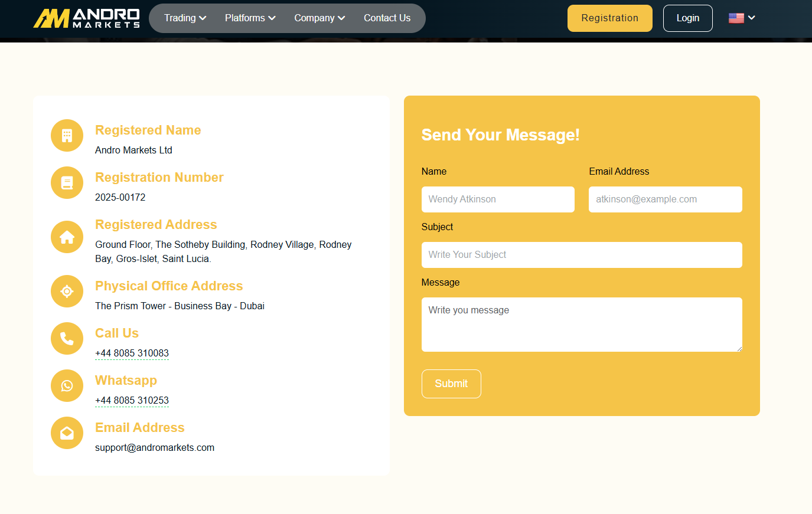The width and height of the screenshot is (812, 514).
Task: Click the Registration button
Action: click(x=610, y=18)
